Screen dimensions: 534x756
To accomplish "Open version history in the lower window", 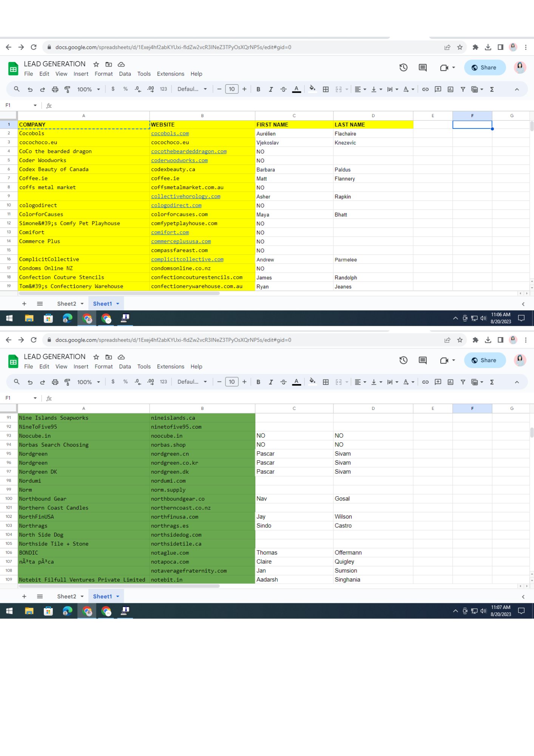I will [x=403, y=360].
